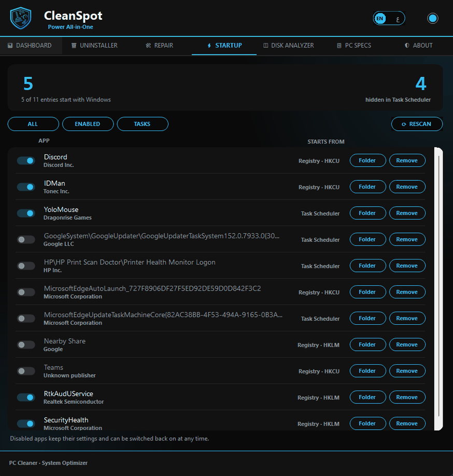Image resolution: width=453 pixels, height=476 pixels.
Task: Disable YoloMouse startup toggle
Action: tap(26, 213)
